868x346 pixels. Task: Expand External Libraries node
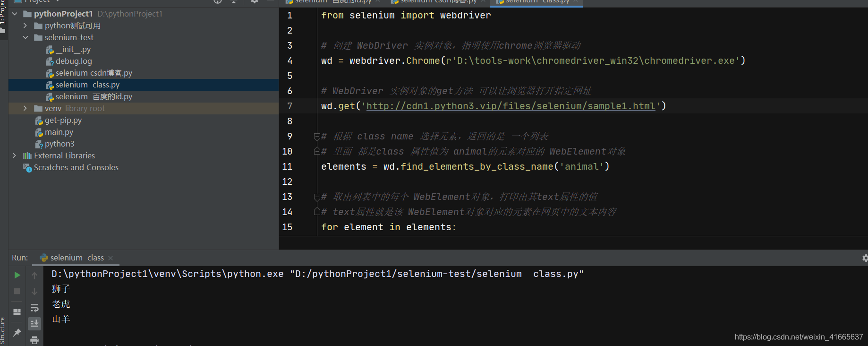click(15, 156)
